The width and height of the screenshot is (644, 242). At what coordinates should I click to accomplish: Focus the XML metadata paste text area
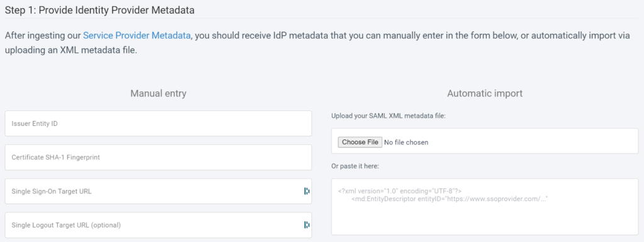coord(485,207)
